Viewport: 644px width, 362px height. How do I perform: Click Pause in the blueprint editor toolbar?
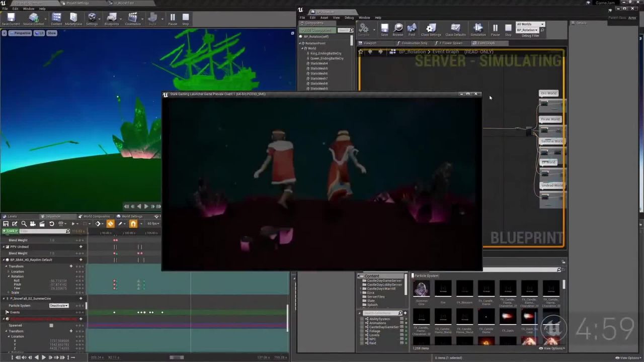pyautogui.click(x=495, y=30)
